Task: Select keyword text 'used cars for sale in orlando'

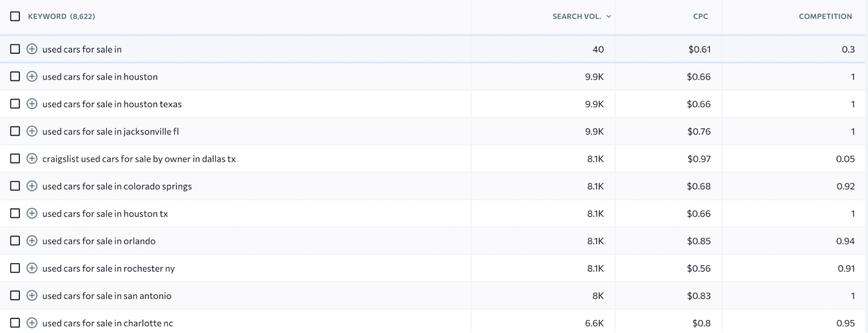Action: [x=99, y=241]
